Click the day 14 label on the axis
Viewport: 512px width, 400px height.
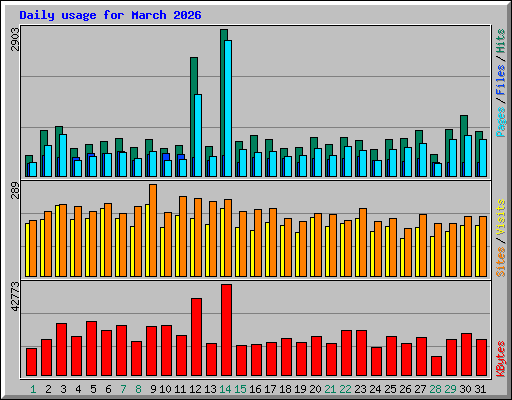(x=225, y=389)
